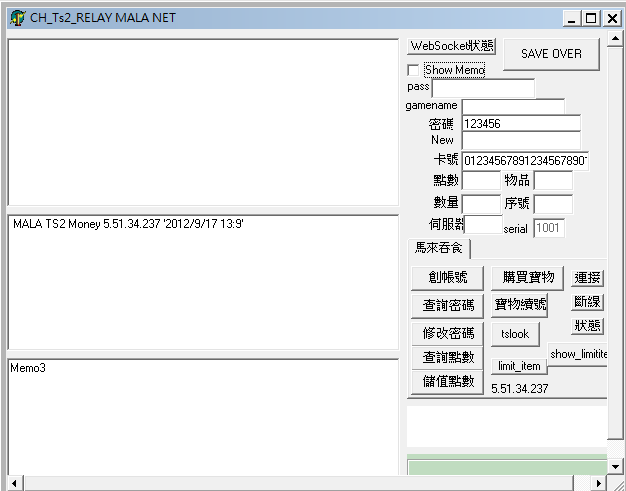
Task: Click the 查詢密碼 button
Action: click(447, 305)
